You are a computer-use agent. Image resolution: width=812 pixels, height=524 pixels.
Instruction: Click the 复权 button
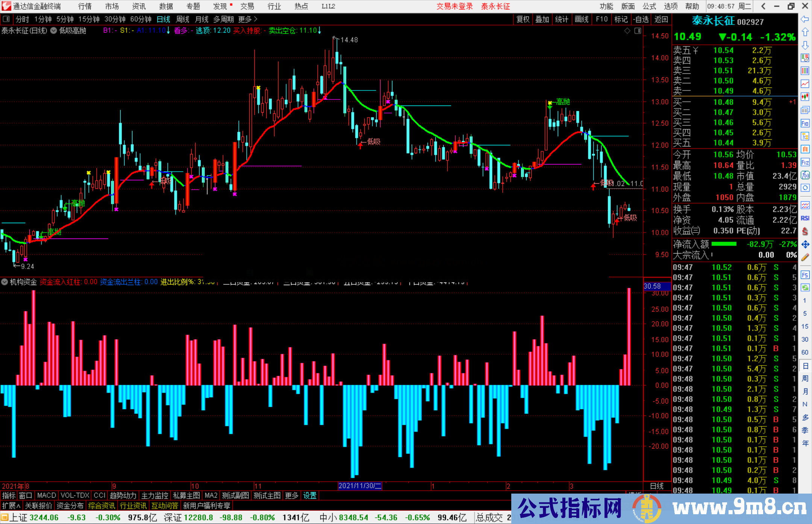tap(523, 19)
